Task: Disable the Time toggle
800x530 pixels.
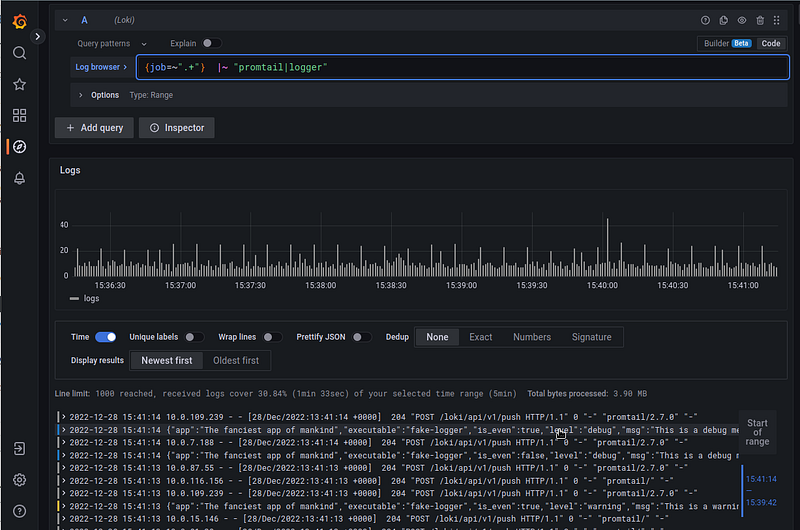Action: click(x=106, y=337)
